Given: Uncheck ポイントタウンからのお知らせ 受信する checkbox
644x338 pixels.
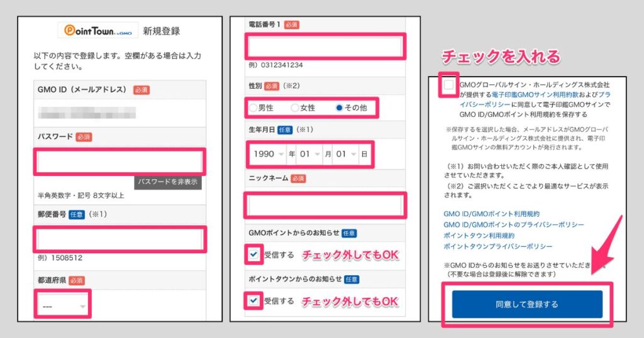Looking at the screenshot, I should [x=253, y=301].
